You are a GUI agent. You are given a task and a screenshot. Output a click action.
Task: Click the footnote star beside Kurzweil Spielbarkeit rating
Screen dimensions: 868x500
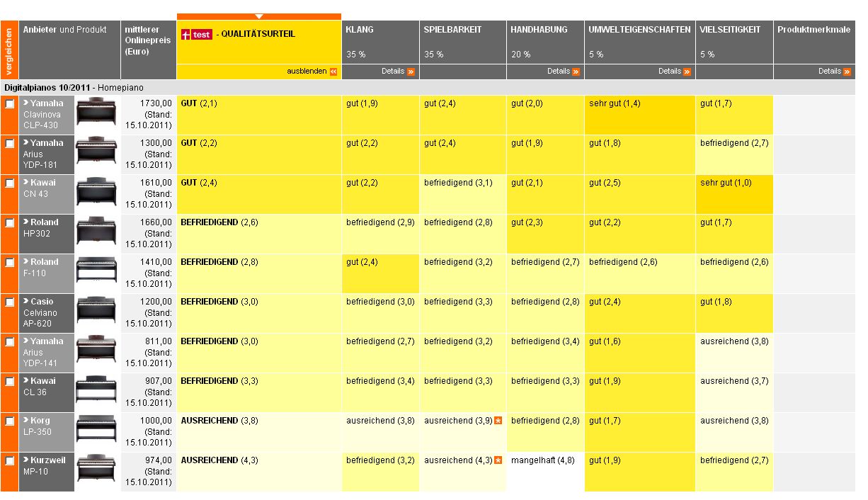[x=498, y=460]
